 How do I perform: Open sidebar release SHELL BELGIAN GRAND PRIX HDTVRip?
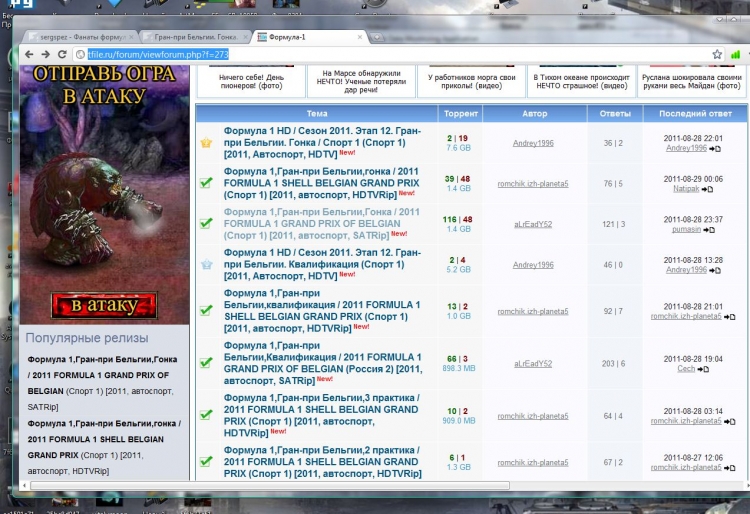click(104, 447)
